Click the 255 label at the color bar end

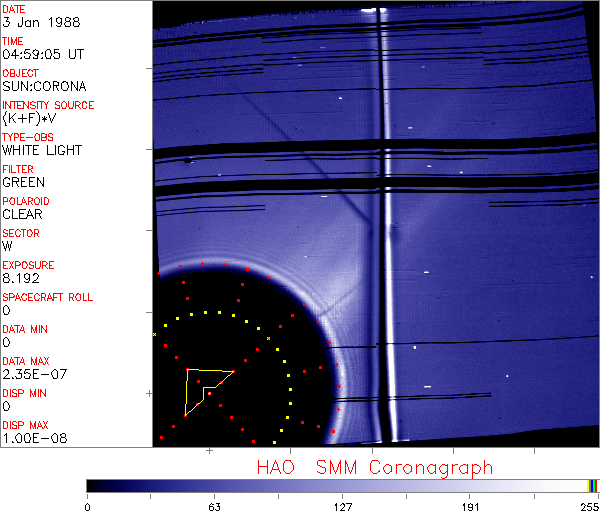point(590,505)
